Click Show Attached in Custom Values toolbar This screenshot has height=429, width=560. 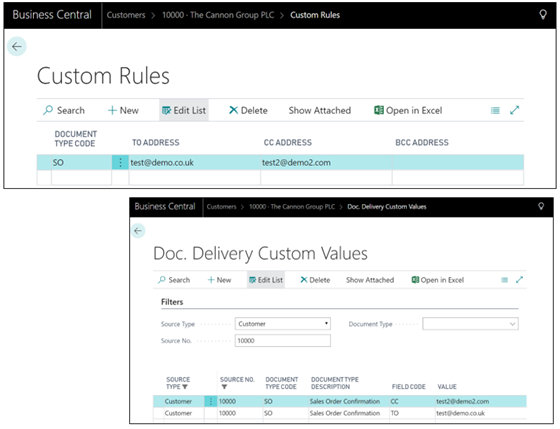click(x=370, y=280)
